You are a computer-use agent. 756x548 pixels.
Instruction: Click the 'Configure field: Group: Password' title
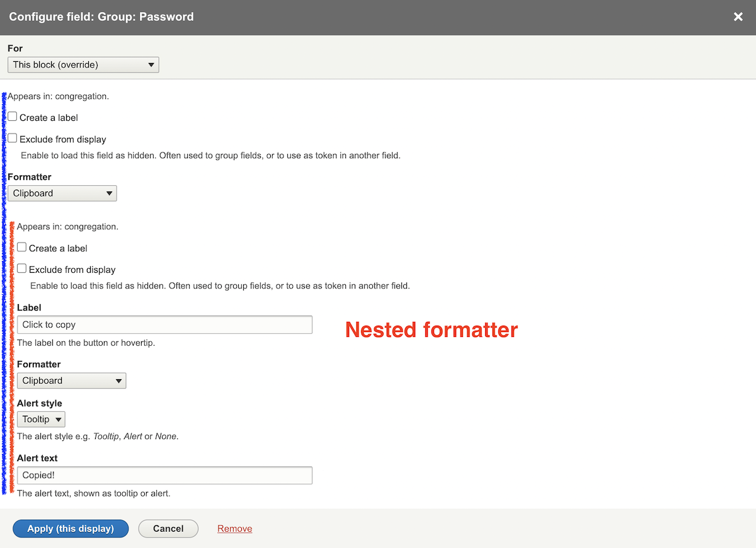(x=101, y=17)
